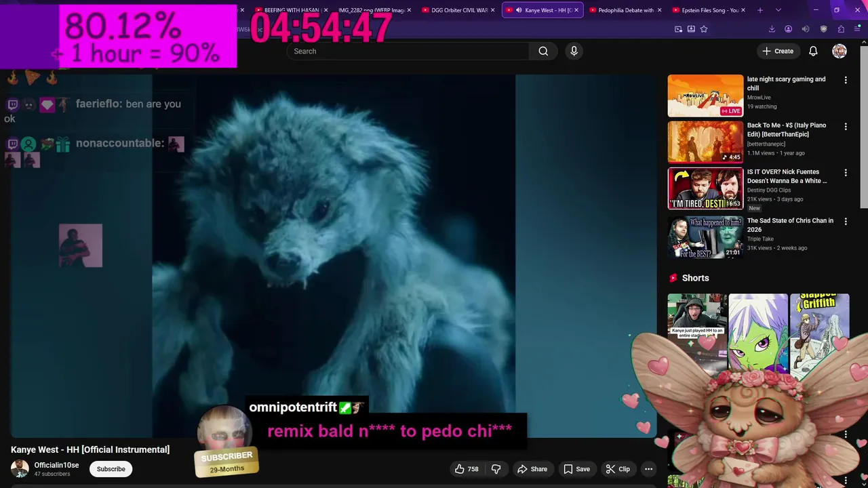Open options menu for 'IS IT OVER?' video
The height and width of the screenshot is (488, 868).
tap(845, 173)
